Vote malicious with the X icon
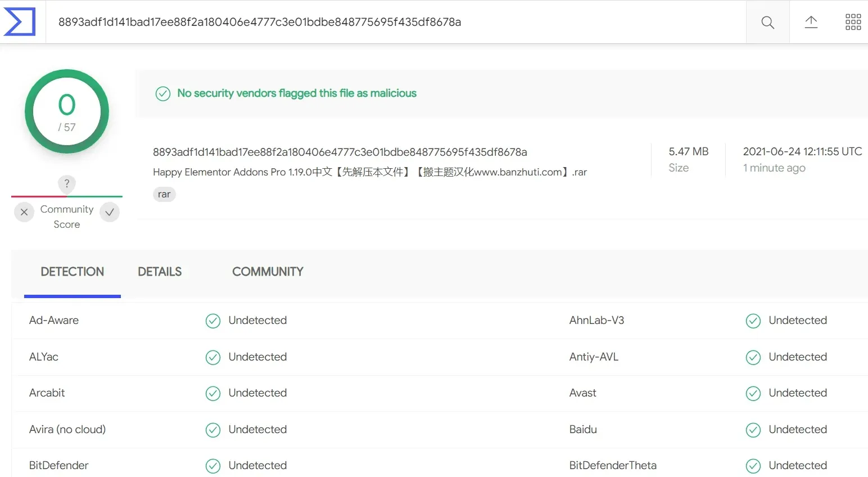 coord(24,212)
